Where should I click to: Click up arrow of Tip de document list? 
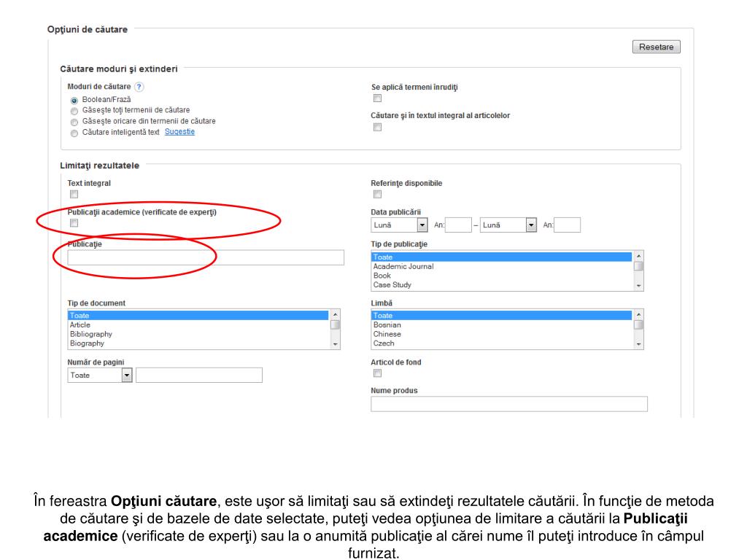coord(336,315)
